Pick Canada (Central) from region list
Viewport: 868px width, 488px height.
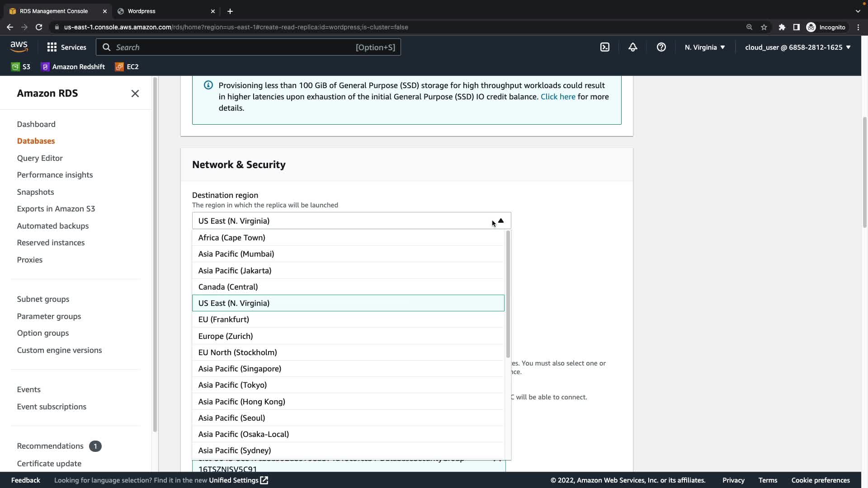point(228,287)
